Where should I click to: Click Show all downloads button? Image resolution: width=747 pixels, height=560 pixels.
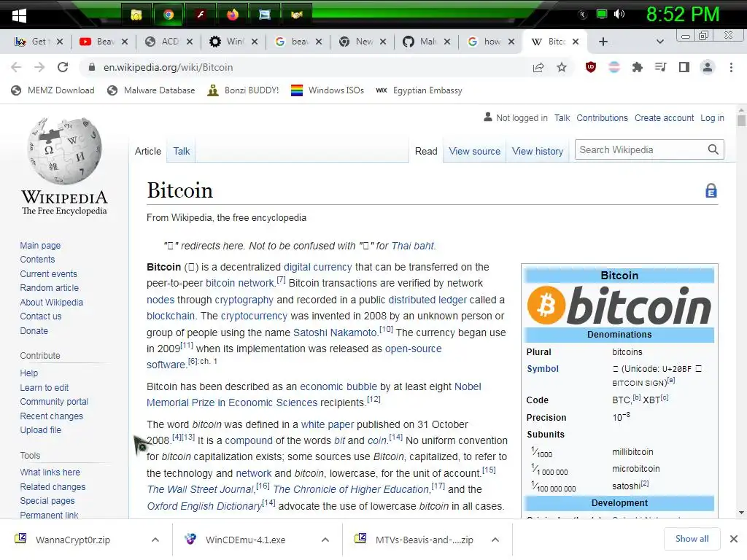coord(692,539)
